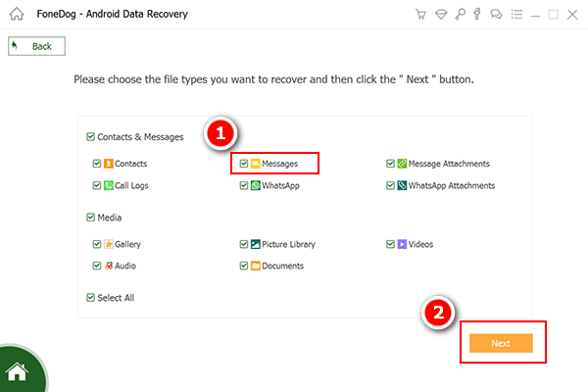Click the orange Next button
588x392 pixels.
[501, 343]
